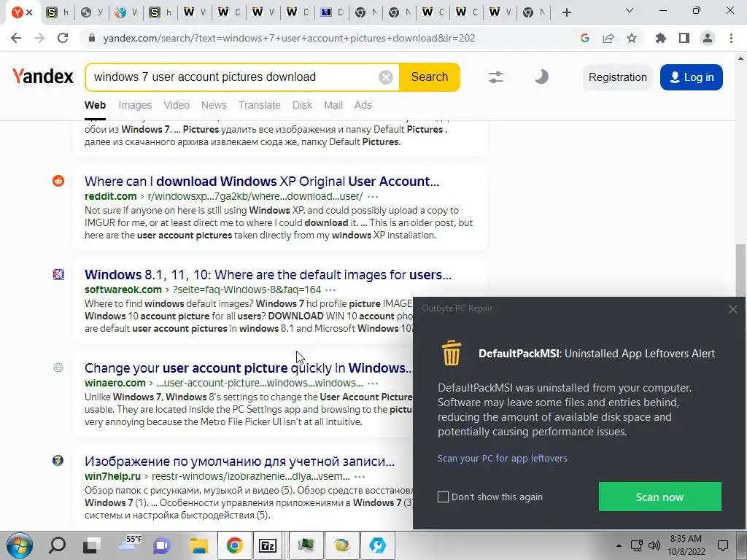Click the reddit.com green domain link
The width and height of the screenshot is (747, 560).
click(111, 196)
